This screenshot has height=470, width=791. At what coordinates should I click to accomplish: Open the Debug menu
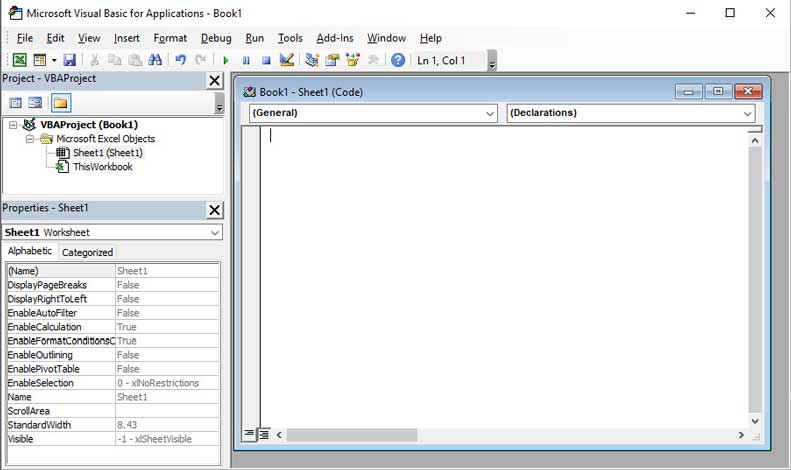tap(216, 38)
